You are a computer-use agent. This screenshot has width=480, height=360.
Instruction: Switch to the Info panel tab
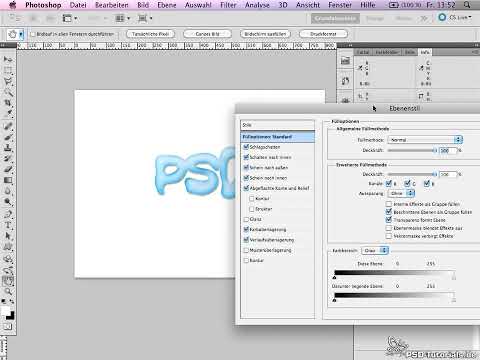point(425,52)
